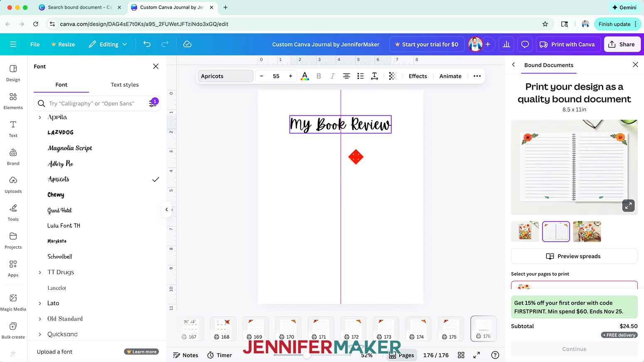This screenshot has width=644, height=362.
Task: Click Preview spreads button
Action: pos(574,256)
